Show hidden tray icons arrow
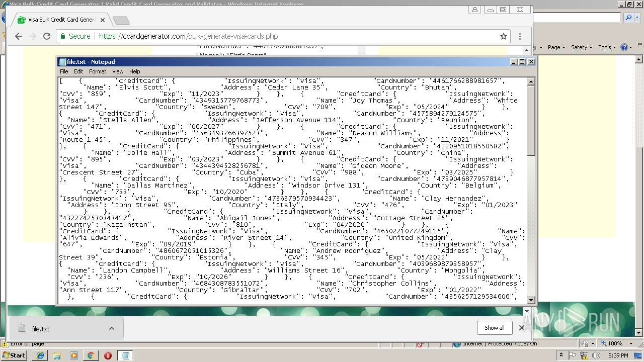The height and width of the screenshot is (362, 644). point(561,355)
